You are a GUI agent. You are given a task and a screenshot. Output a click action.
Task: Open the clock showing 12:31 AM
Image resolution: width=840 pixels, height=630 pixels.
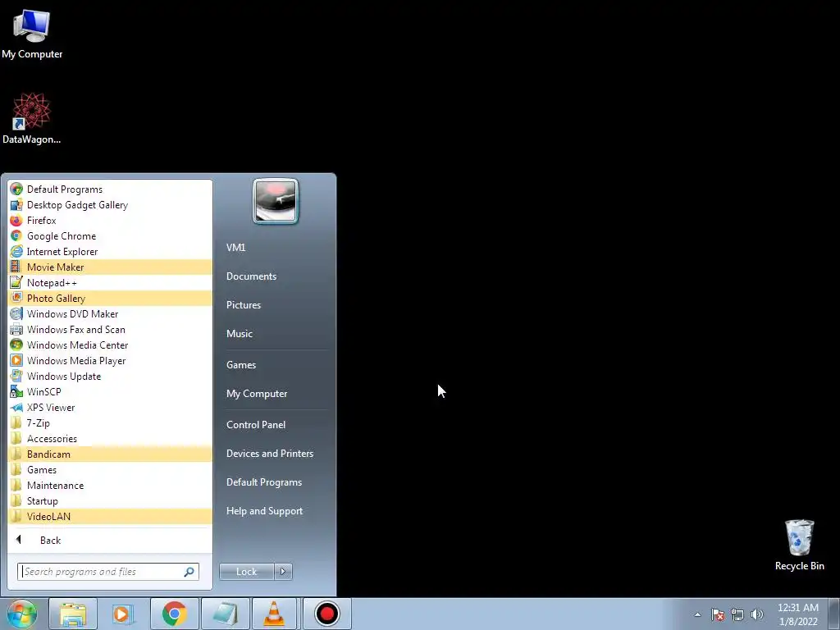(x=797, y=614)
